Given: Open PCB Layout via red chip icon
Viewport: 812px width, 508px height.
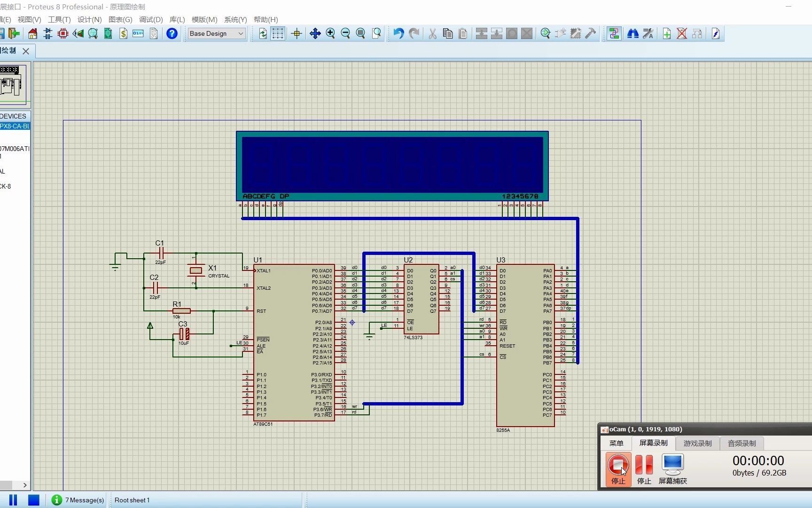Looking at the screenshot, I should click(x=63, y=33).
